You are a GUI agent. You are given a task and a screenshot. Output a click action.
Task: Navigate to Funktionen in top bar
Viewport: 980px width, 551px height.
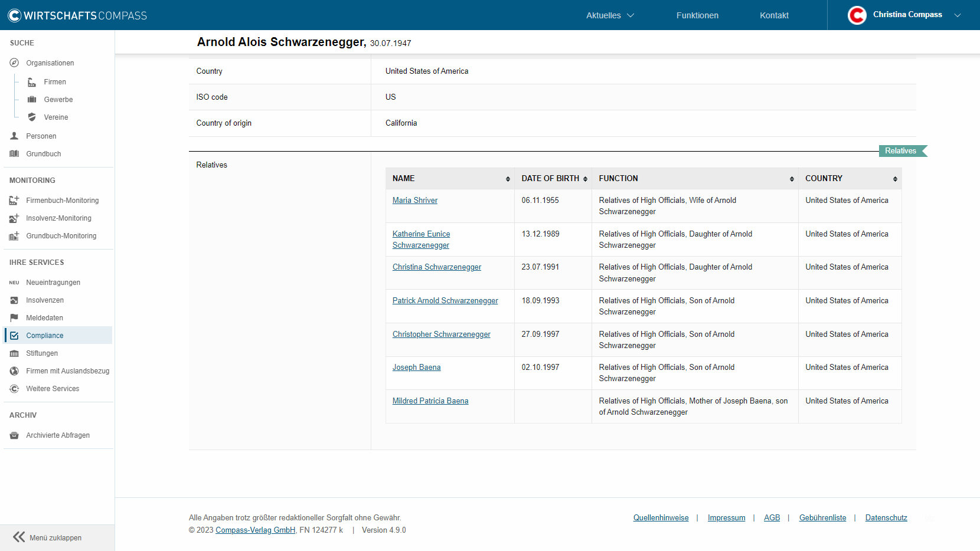point(697,15)
